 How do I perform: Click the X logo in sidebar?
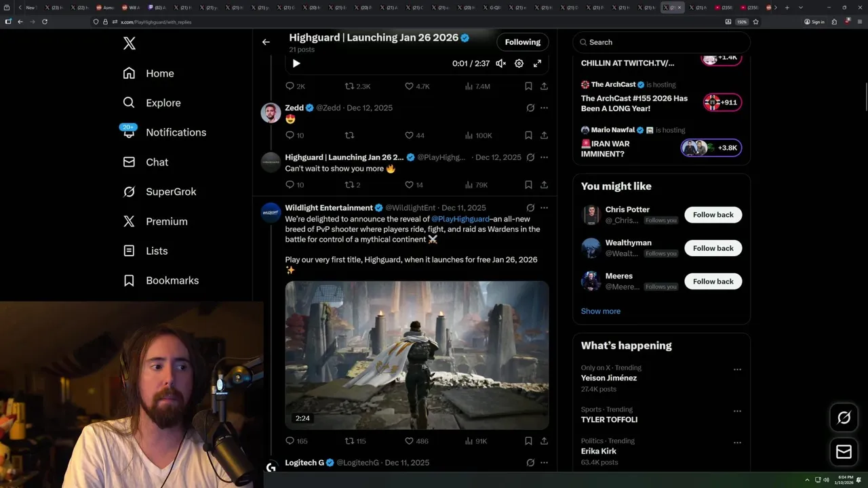[130, 43]
